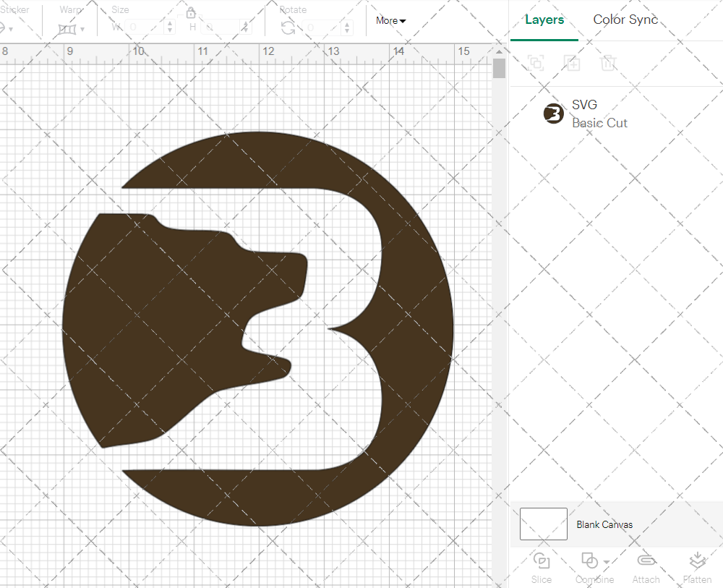Select the SVG Basic Cut layer
The image size is (723, 588).
pos(599,114)
